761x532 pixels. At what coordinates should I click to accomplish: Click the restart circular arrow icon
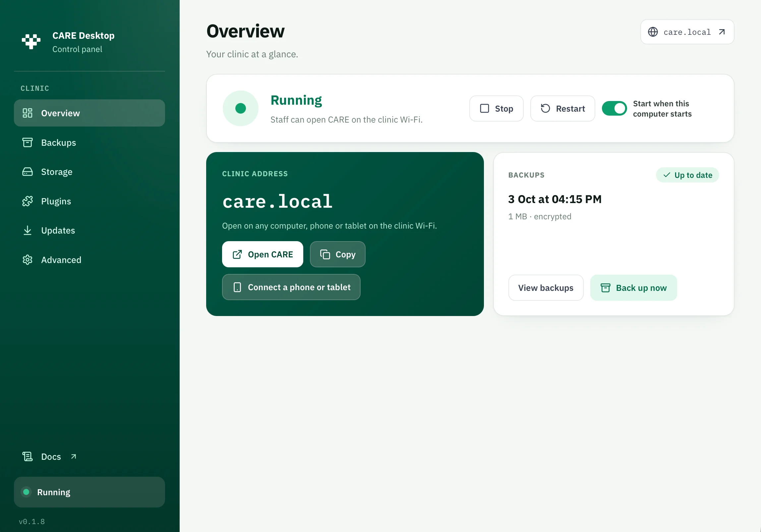[x=545, y=108]
